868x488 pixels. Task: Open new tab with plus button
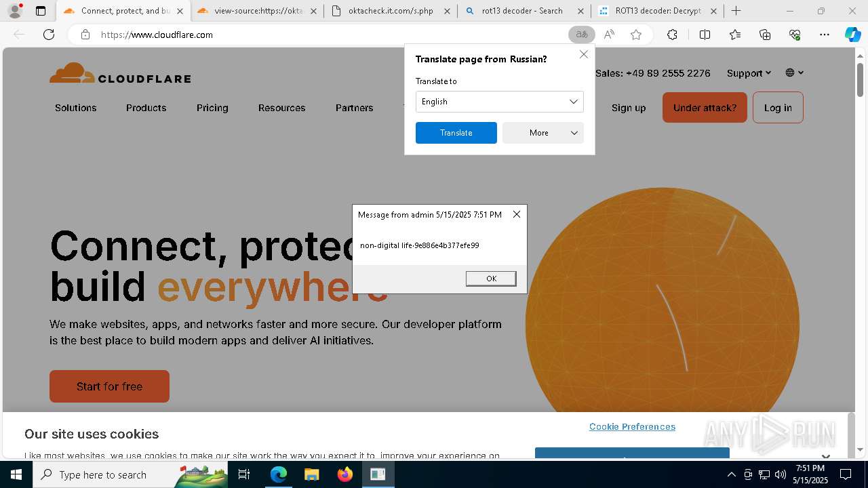point(736,11)
